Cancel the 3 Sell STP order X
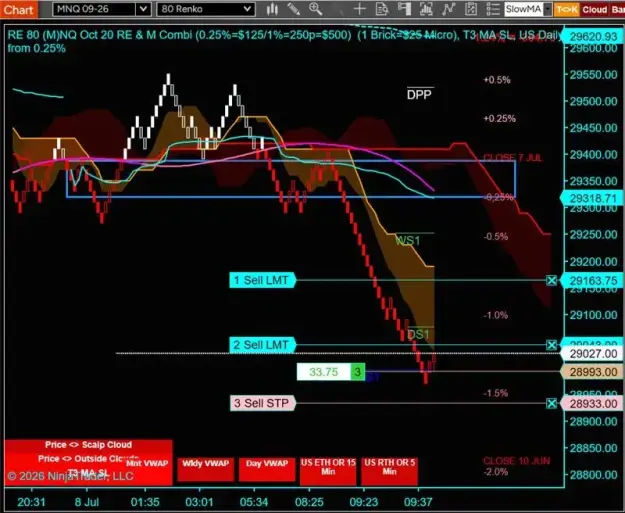The image size is (625, 513). pos(551,403)
